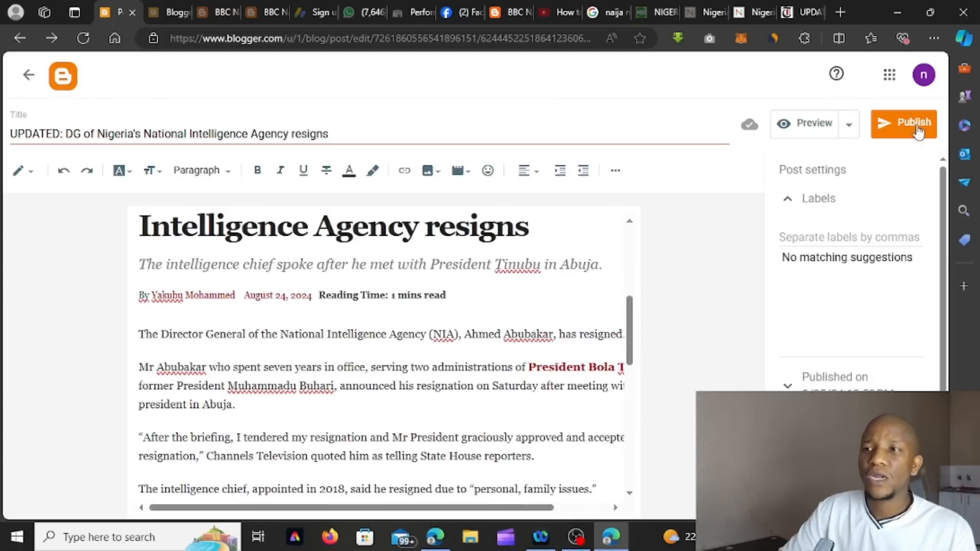This screenshot has width=980, height=551.
Task: Click the editor vertical scrollbar thumb
Action: click(x=629, y=330)
